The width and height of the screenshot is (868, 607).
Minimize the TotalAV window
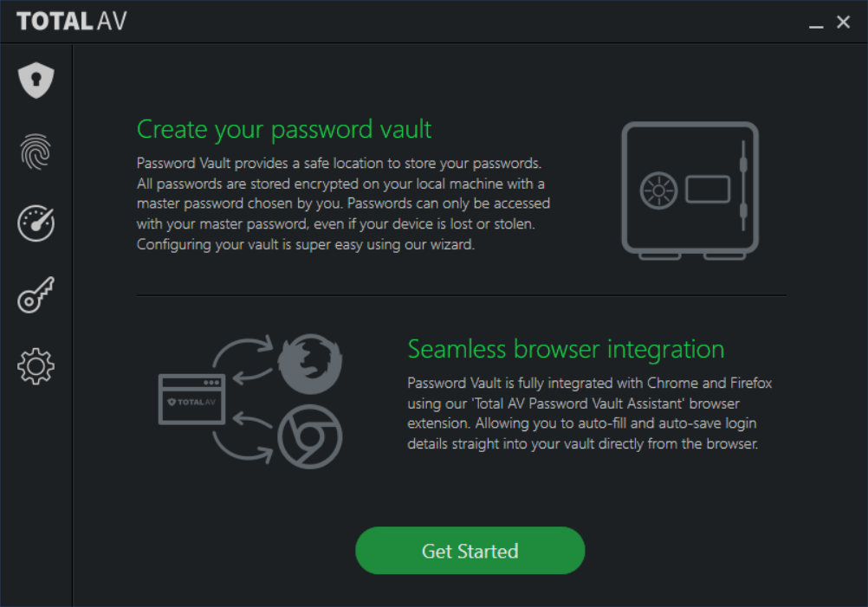816,23
